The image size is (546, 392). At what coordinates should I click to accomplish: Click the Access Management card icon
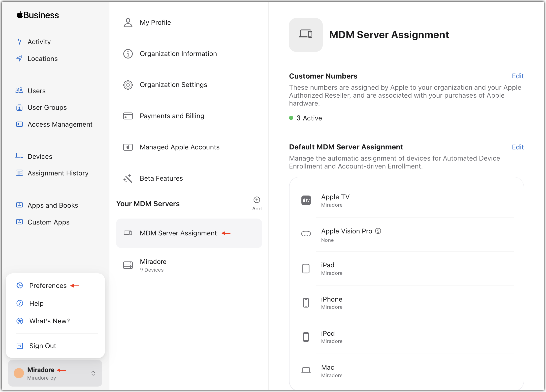[19, 124]
